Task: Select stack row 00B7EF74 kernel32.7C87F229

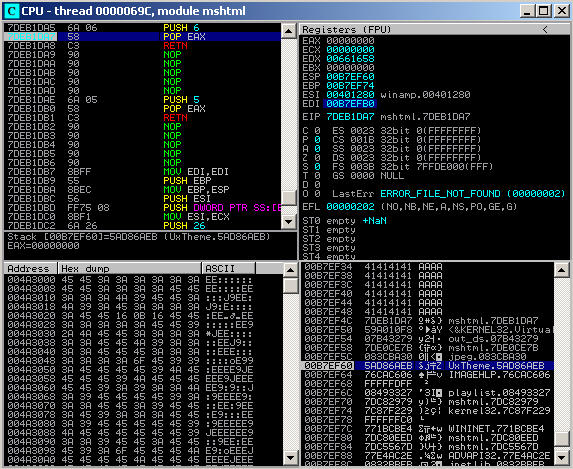Action: (427, 411)
